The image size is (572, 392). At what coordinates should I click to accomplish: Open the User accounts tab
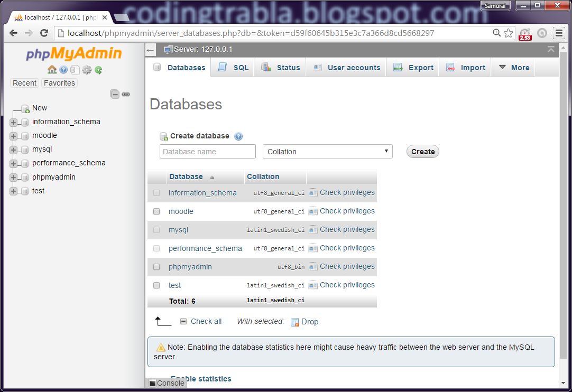[x=346, y=68]
